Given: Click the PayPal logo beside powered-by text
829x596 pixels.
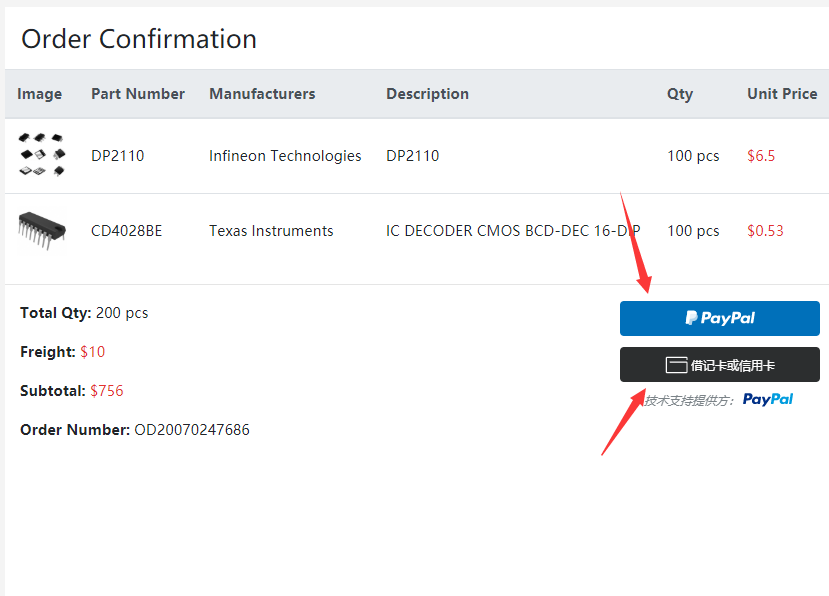Looking at the screenshot, I should click(x=768, y=399).
